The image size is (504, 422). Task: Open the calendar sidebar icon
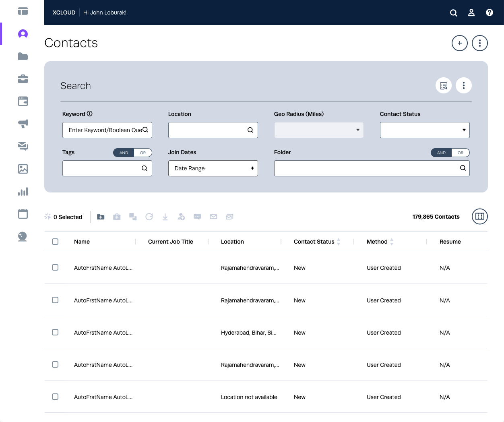[23, 214]
